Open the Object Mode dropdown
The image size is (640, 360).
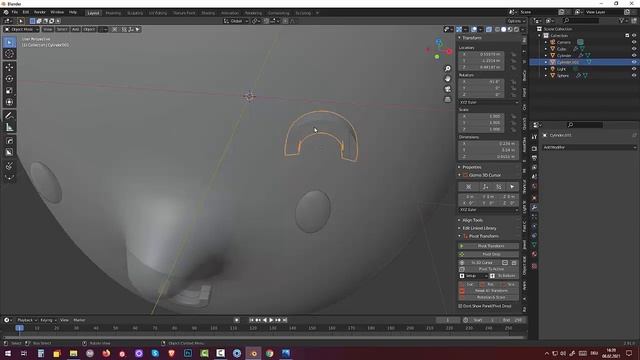[22, 29]
